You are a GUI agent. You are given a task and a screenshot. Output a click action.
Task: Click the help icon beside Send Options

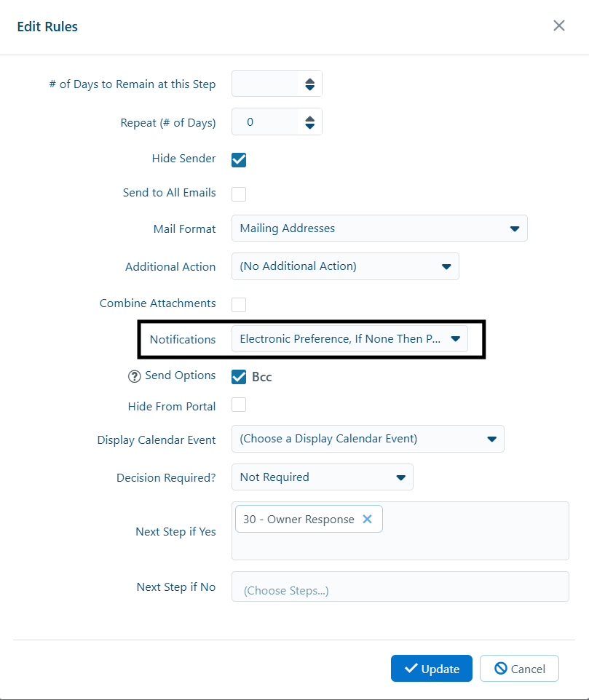pos(134,377)
